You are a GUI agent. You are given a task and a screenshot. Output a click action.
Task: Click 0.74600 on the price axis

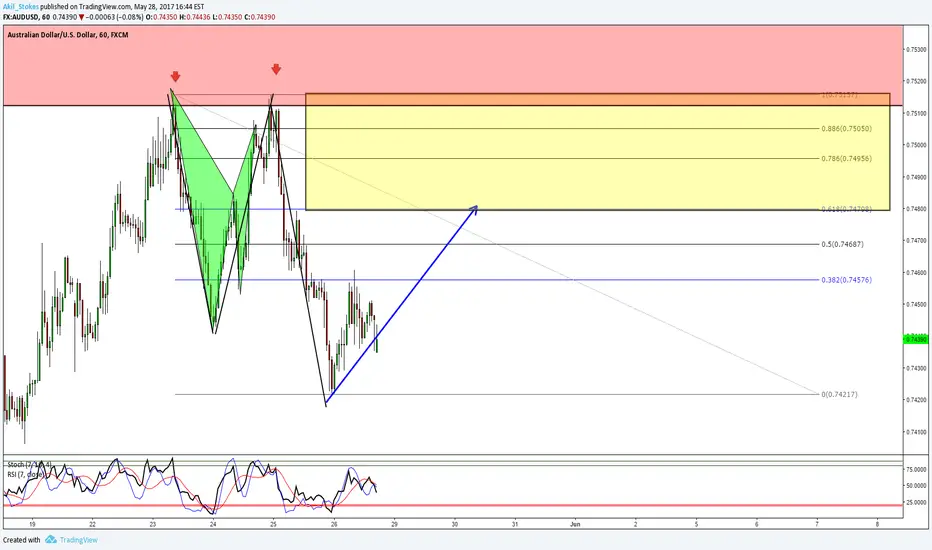tap(916, 272)
